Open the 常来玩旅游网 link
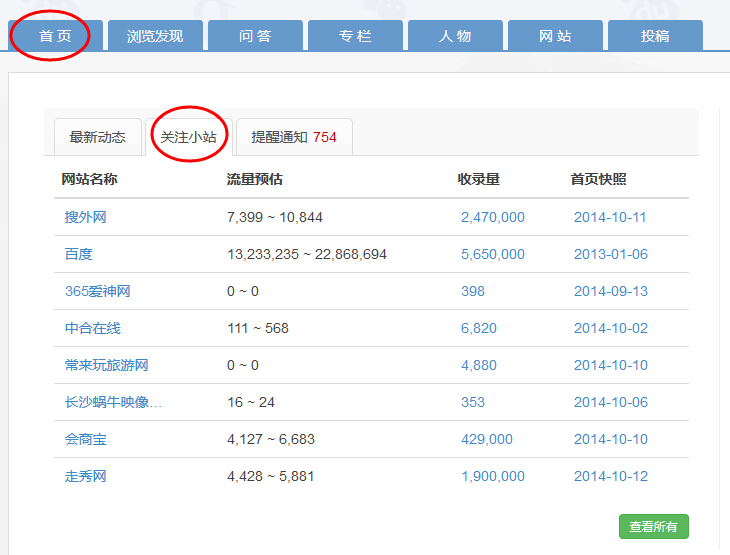 [x=107, y=365]
